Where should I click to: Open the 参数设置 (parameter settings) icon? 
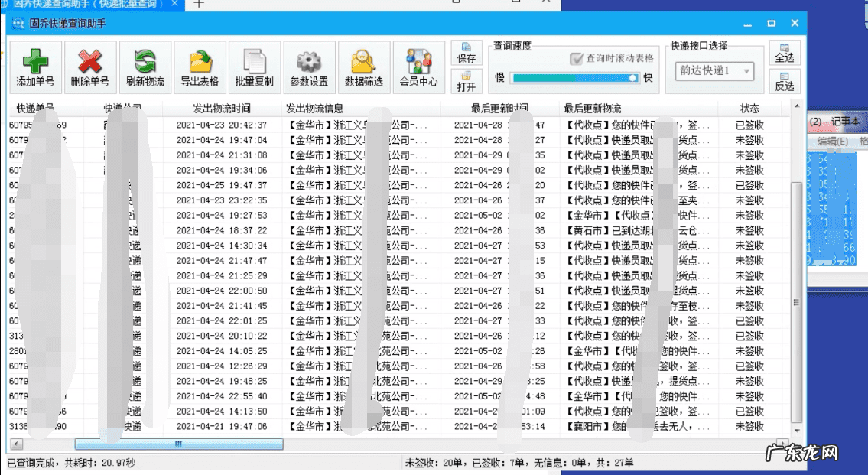click(x=308, y=67)
